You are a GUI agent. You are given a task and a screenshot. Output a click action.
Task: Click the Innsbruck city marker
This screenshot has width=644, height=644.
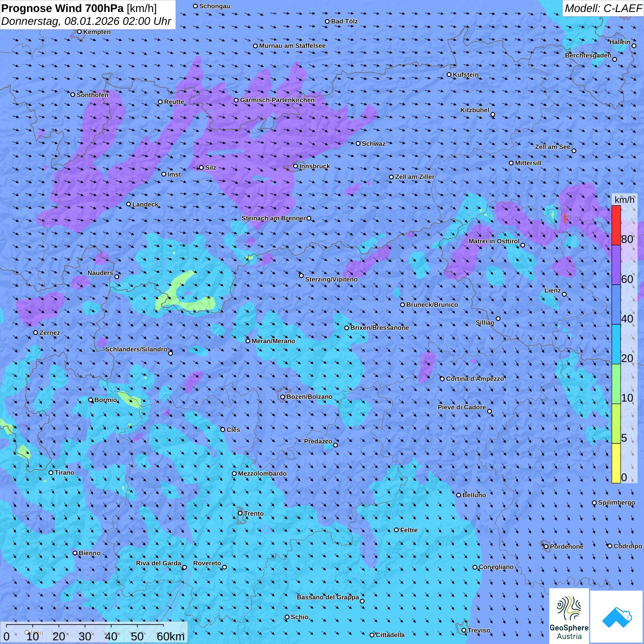coord(295,166)
